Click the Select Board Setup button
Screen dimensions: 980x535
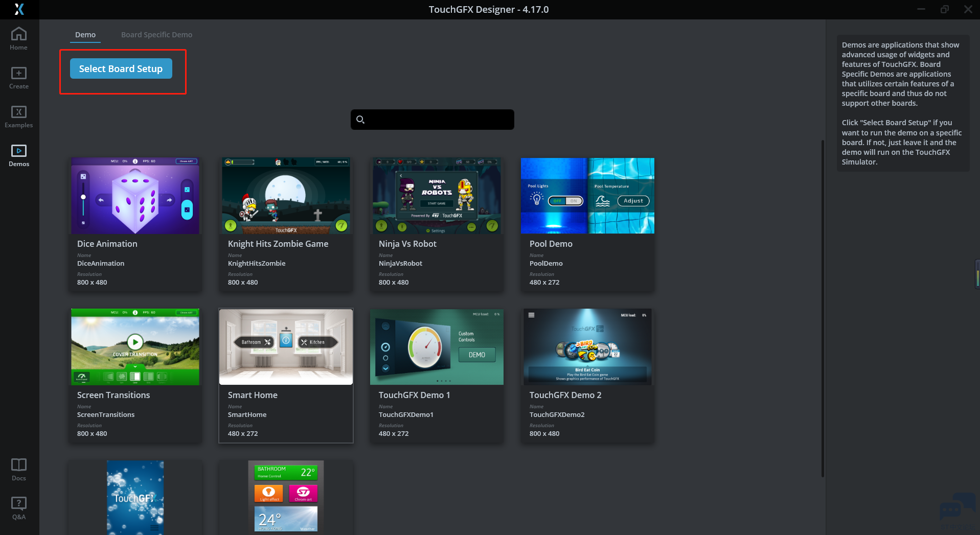coord(121,68)
